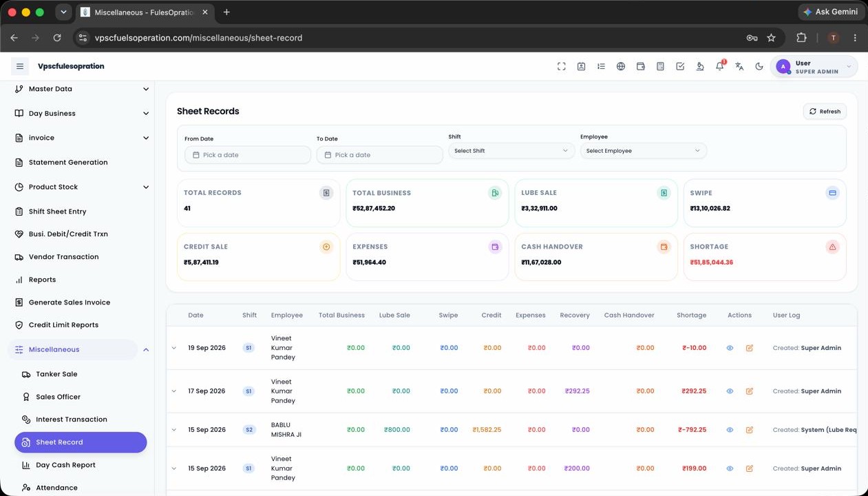Open Tanker Sale under Miscellaneous

pyautogui.click(x=56, y=374)
